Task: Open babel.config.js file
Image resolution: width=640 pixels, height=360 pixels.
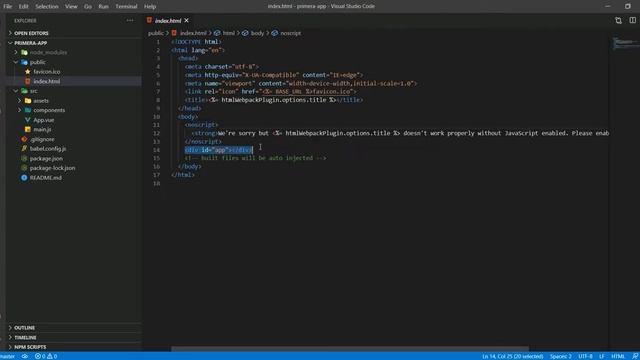Action: pos(48,149)
